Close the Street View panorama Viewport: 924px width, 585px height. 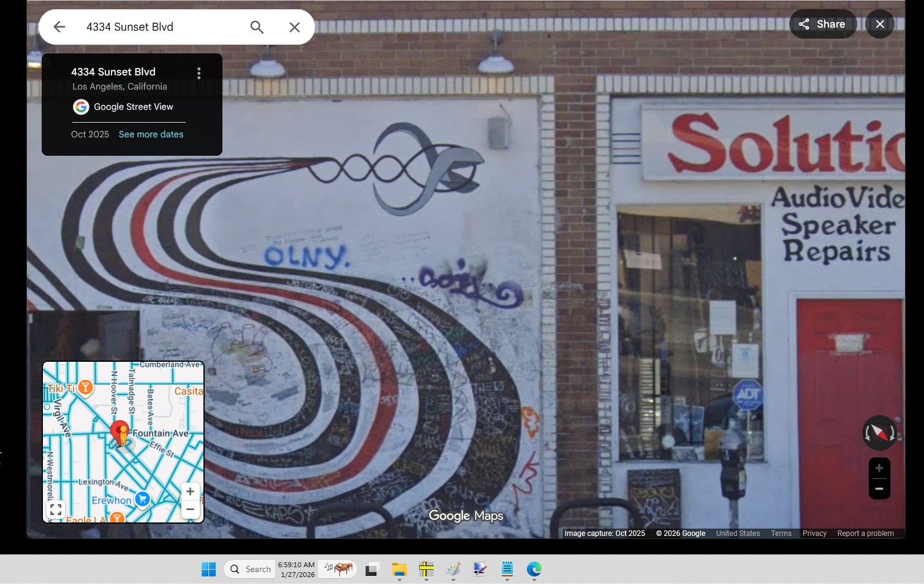tap(880, 25)
